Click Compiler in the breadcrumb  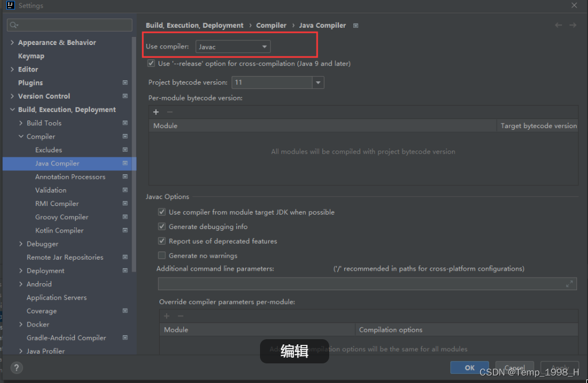tap(271, 25)
